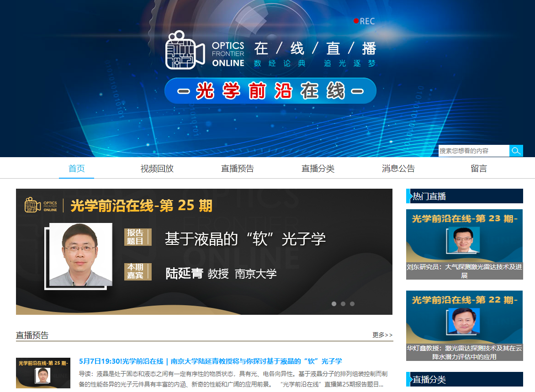
Task: Open the 直播分类 navigation menu item
Action: 318,169
